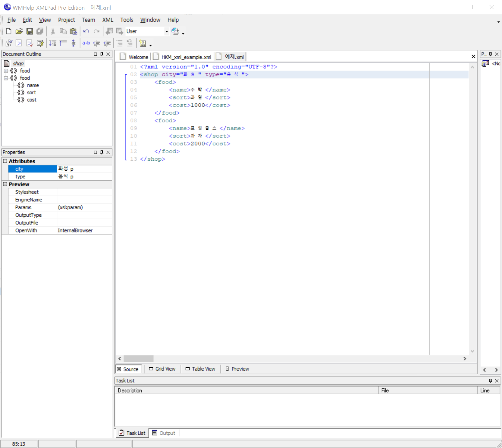502x448 pixels.
Task: Undo the last edit
Action: (x=86, y=31)
